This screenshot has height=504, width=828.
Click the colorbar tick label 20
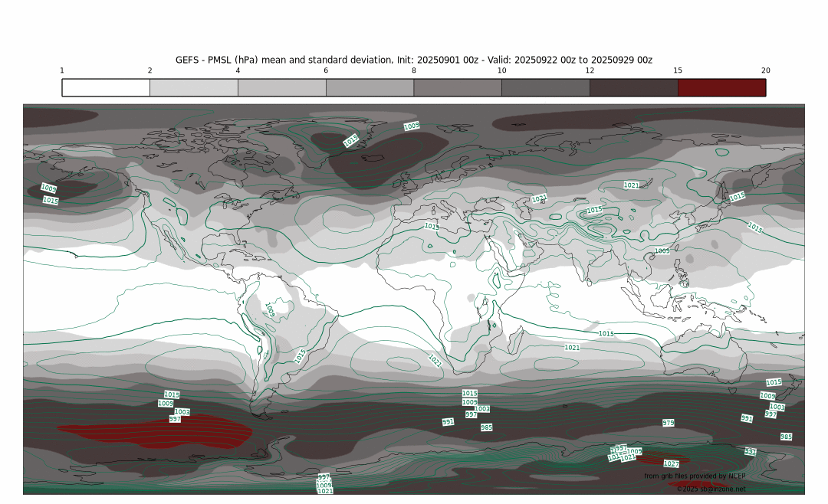pyautogui.click(x=765, y=70)
